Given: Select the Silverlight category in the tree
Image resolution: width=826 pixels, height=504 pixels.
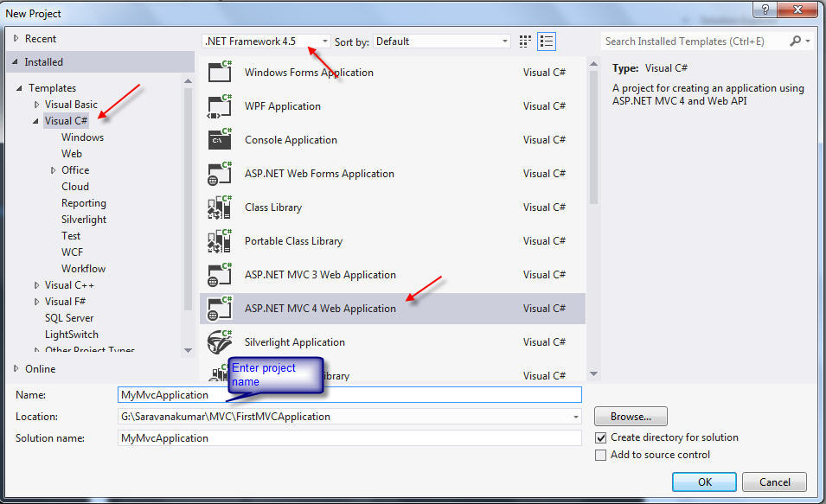Looking at the screenshot, I should (84, 219).
